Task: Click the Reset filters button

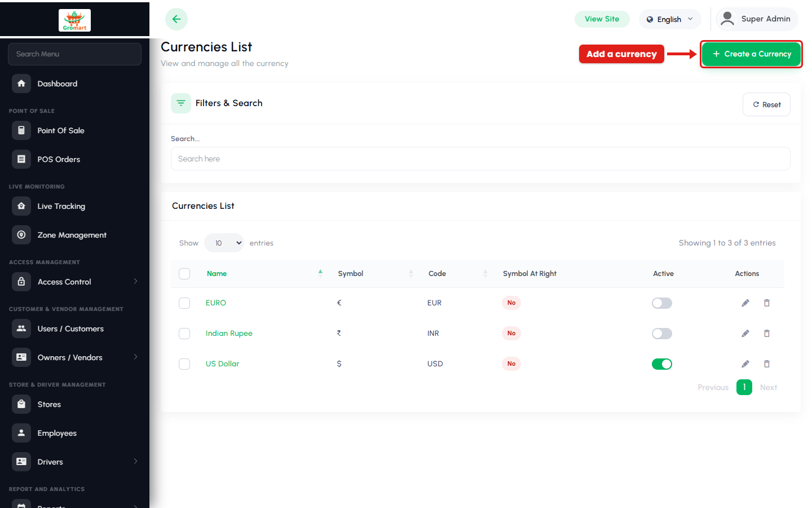Action: 766,104
